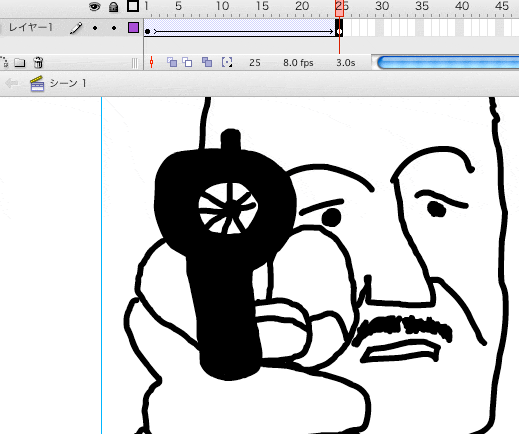Click the frame 25 keyframe in timeline
This screenshot has height=434, width=519.
(339, 32)
